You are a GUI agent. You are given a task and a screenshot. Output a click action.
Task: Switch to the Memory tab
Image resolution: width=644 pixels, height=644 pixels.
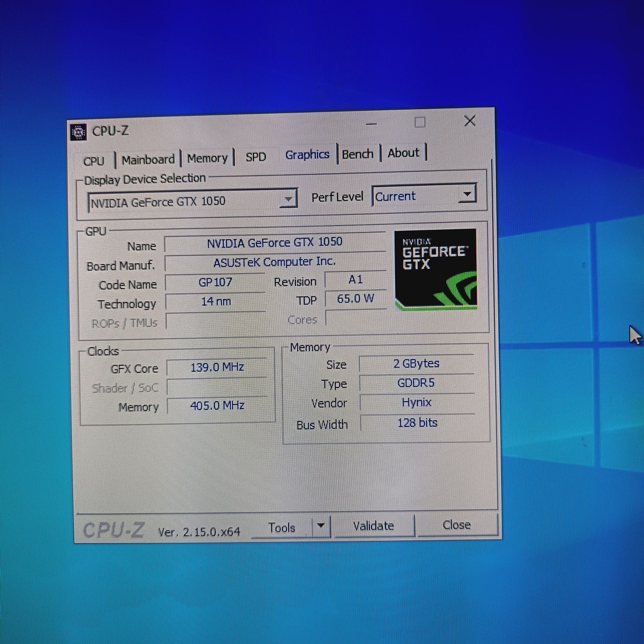(x=207, y=158)
